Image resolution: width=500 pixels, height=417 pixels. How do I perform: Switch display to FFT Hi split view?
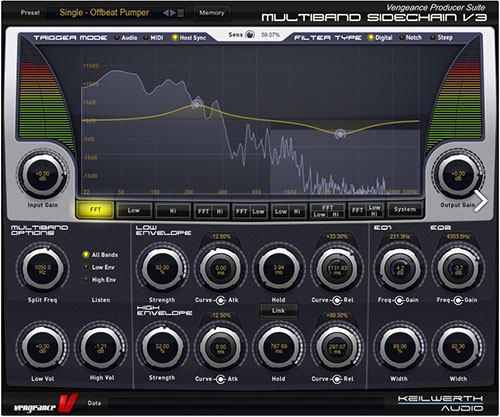211,211
